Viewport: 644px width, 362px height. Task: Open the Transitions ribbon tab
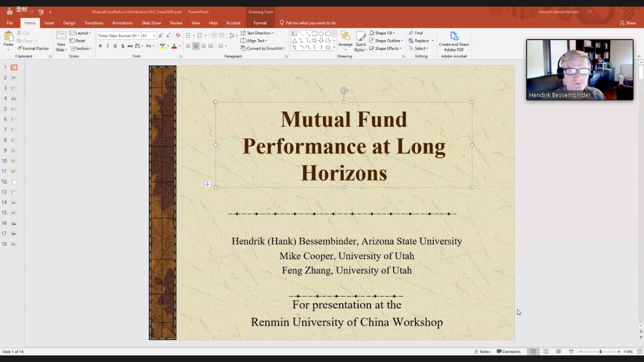(x=93, y=23)
